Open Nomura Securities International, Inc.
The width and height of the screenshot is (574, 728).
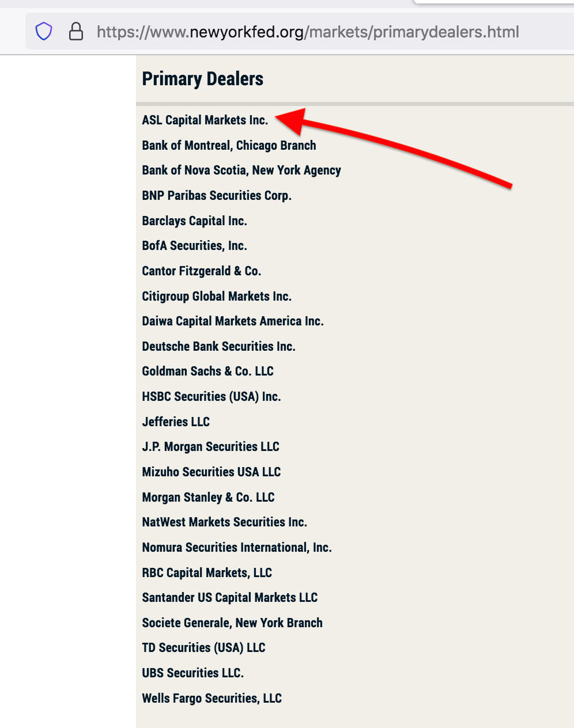(x=237, y=547)
